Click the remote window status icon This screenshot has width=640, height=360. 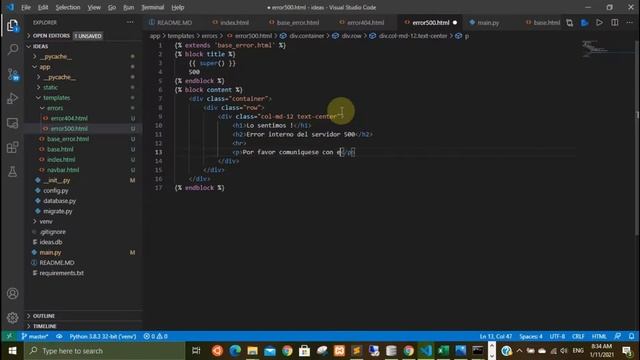(9, 336)
